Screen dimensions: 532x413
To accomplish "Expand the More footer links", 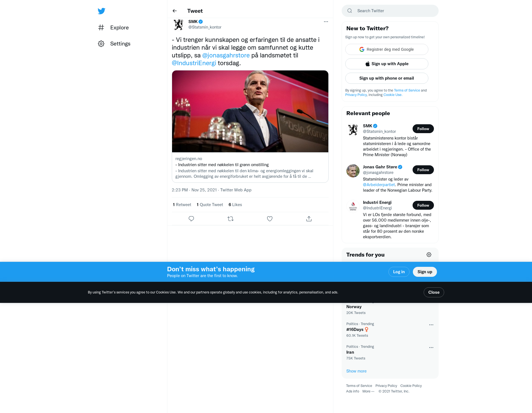I will click(368, 391).
